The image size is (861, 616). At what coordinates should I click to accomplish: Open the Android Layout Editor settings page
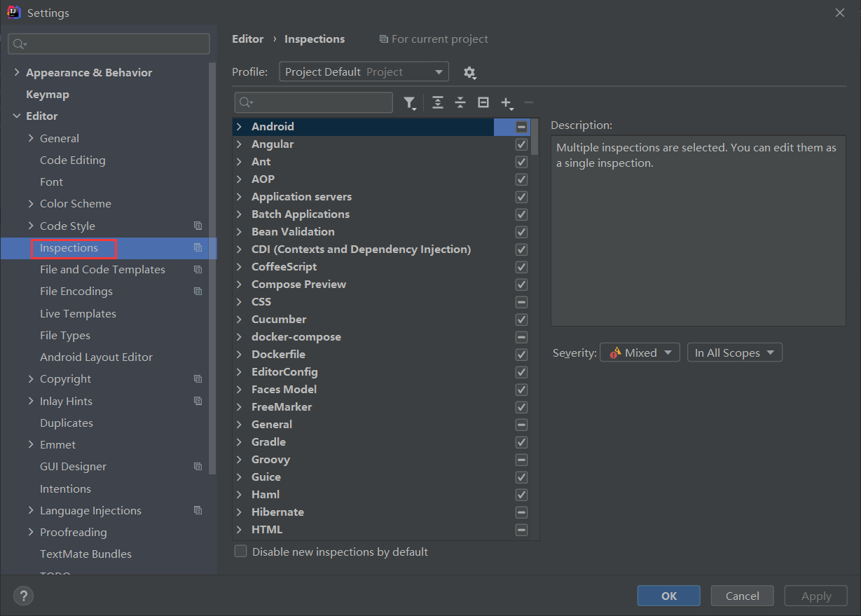(96, 357)
